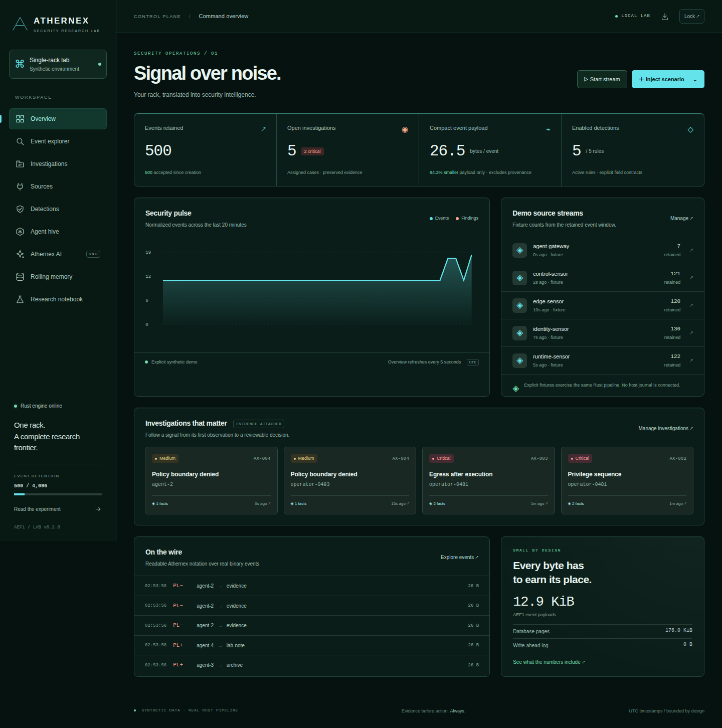722x728 pixels.
Task: Click the Start stream button
Action: click(602, 79)
